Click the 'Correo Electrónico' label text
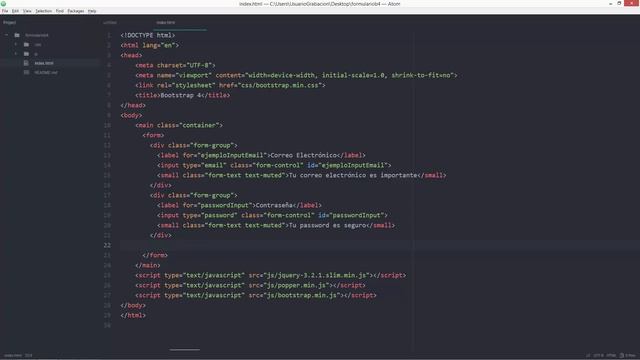 pyautogui.click(x=304, y=155)
